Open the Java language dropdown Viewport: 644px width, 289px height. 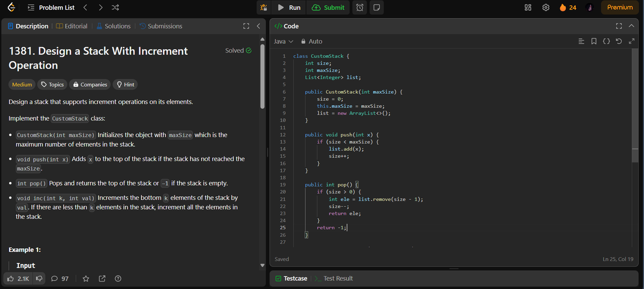[284, 41]
